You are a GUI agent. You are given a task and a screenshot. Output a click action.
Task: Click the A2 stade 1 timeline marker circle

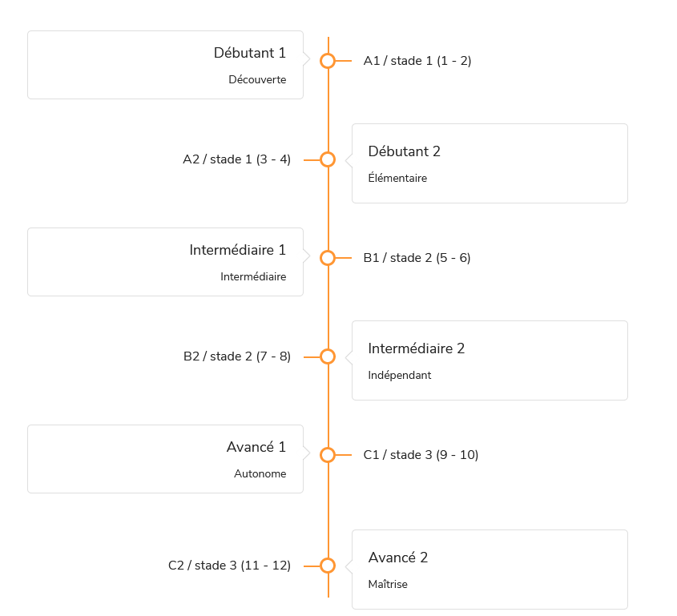point(328,159)
